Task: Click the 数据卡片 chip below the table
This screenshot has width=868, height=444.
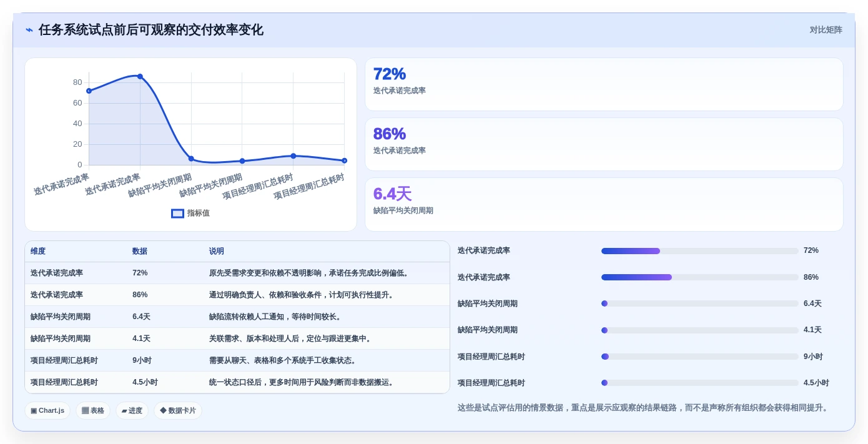Action: pyautogui.click(x=178, y=410)
